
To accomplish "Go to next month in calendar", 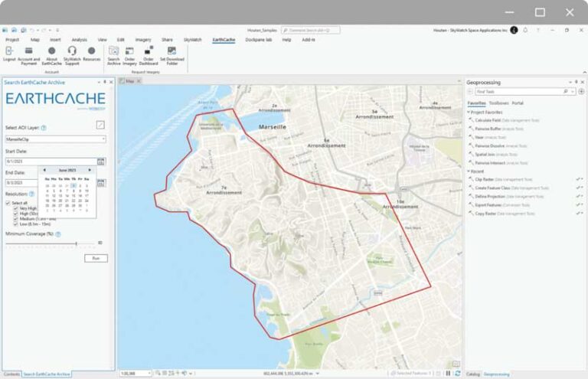I will [x=90, y=170].
